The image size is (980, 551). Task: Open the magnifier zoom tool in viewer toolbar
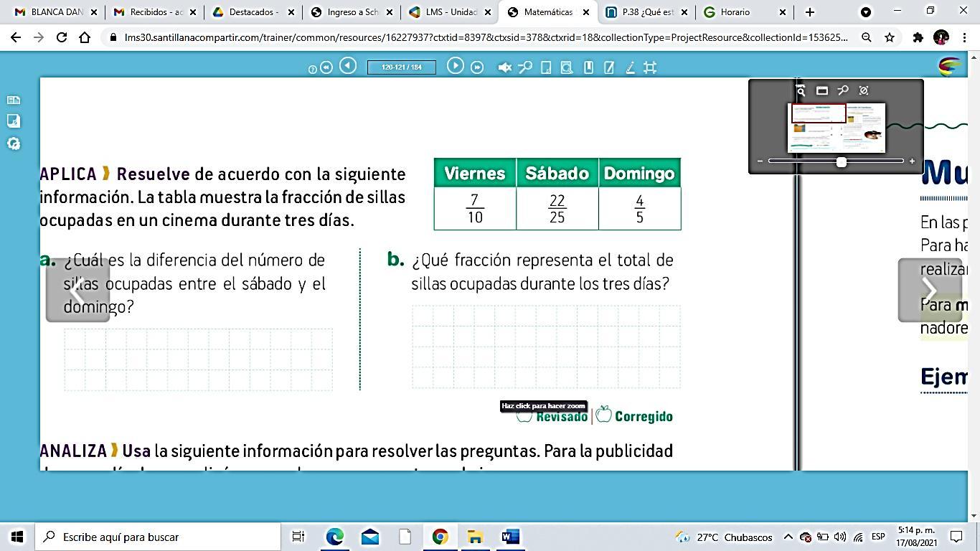pos(525,67)
